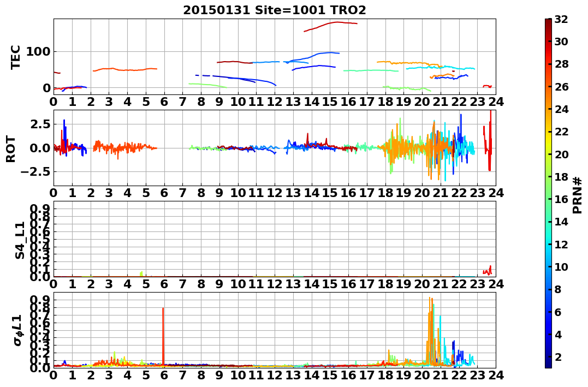Click TEC y-axis tick 100
Viewport: 588px width, 387px height.
coord(38,51)
